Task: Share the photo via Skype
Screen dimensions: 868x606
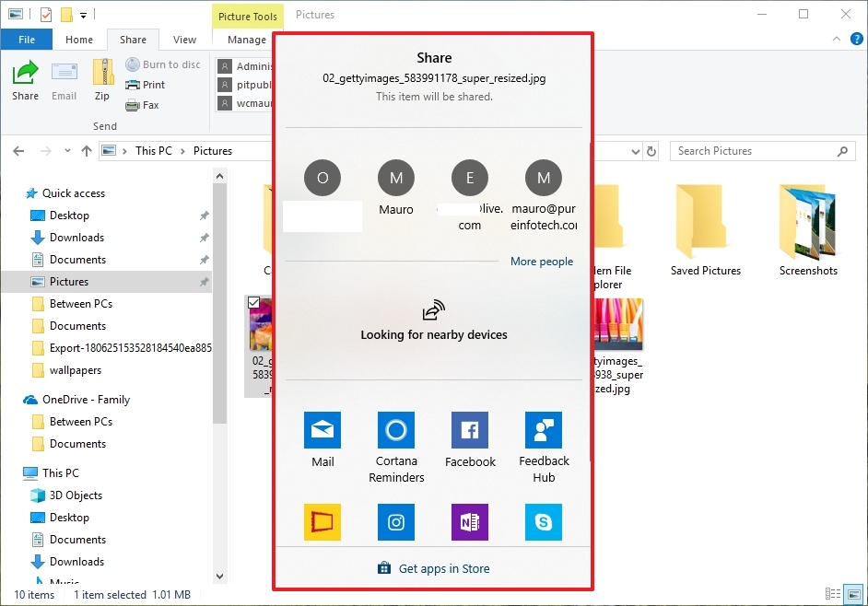Action: [544, 522]
